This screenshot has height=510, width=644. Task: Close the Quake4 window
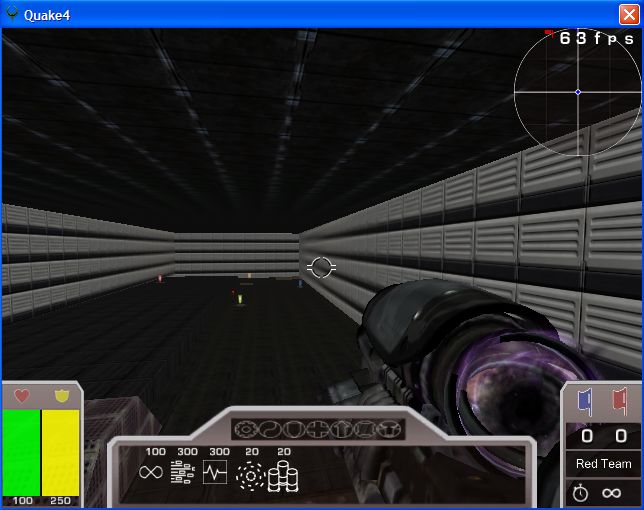629,15
